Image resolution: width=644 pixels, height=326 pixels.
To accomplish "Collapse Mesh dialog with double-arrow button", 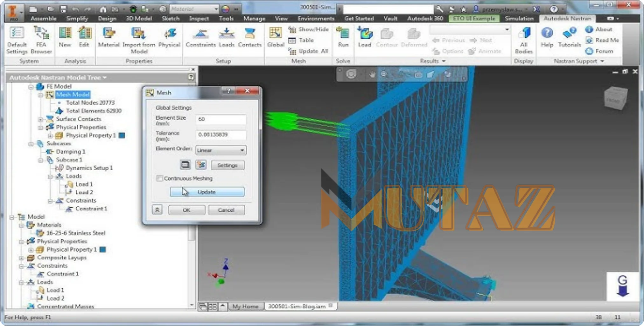I will coord(157,209).
